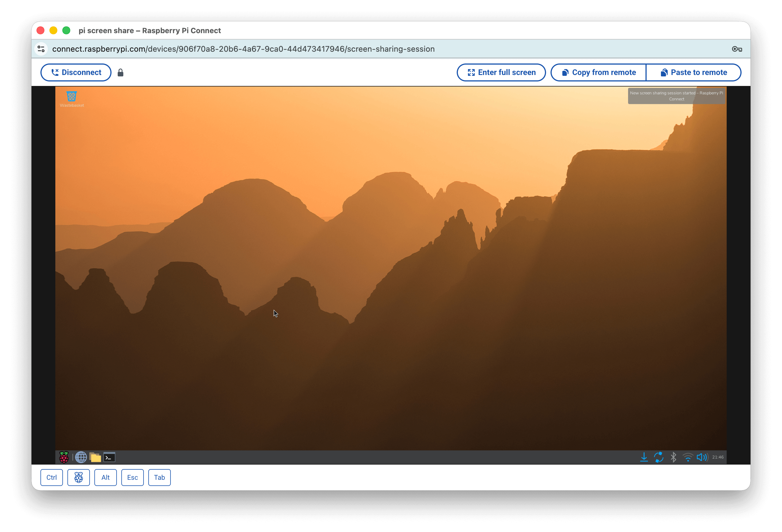Toggle the Raspberry Pi super key button
The image size is (782, 532).
78,478
